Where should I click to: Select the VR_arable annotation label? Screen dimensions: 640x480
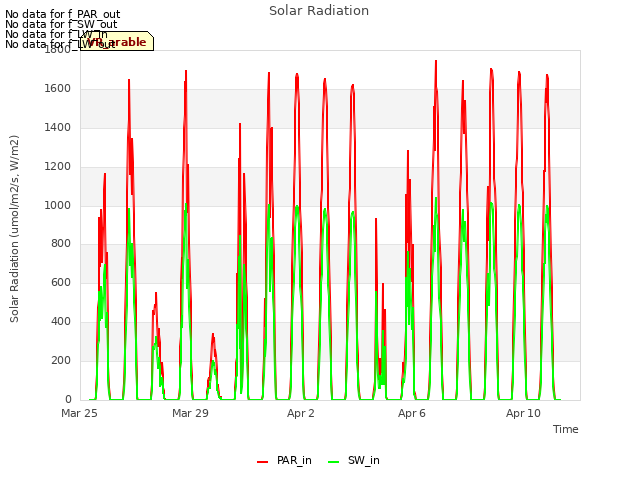coord(117,41)
